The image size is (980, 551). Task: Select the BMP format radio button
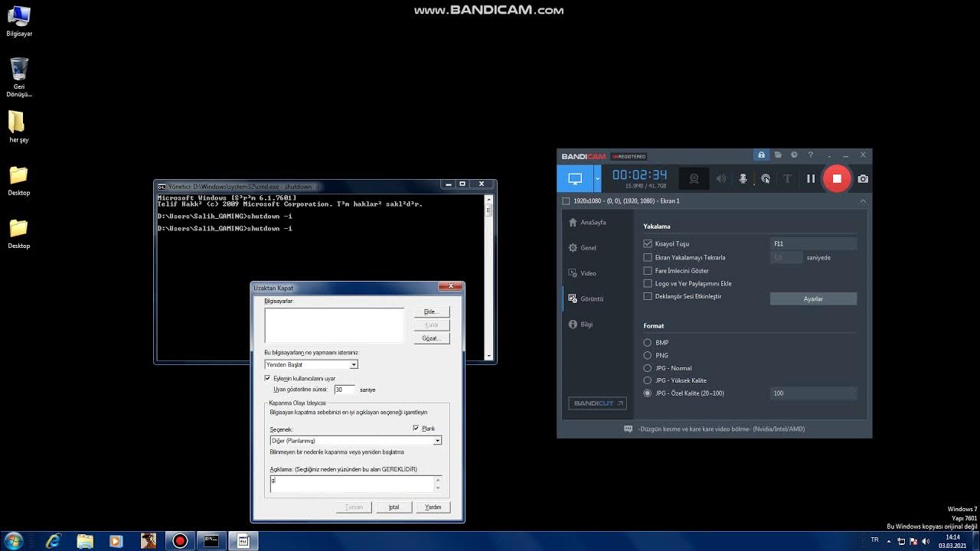point(648,343)
